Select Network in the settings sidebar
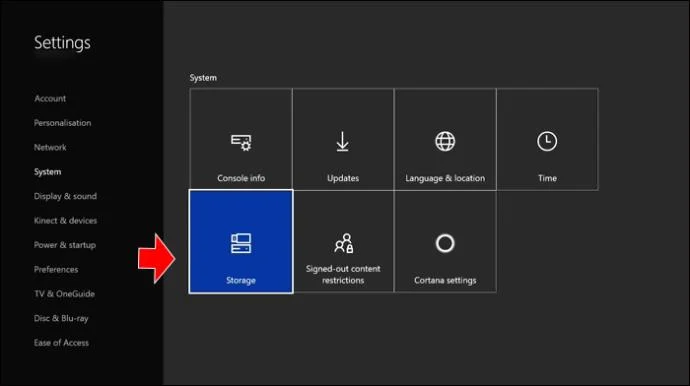The width and height of the screenshot is (690, 386). pyautogui.click(x=50, y=147)
